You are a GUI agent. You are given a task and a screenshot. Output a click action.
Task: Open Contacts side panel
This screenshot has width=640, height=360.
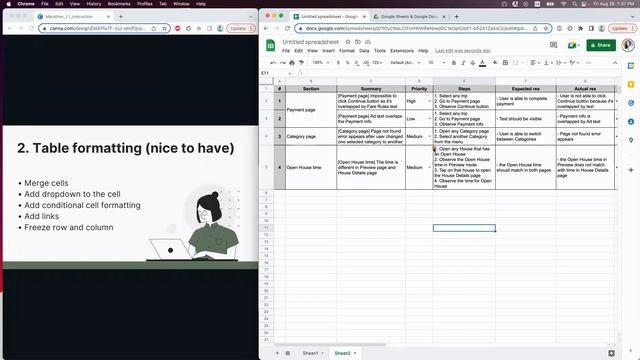[x=631, y=122]
